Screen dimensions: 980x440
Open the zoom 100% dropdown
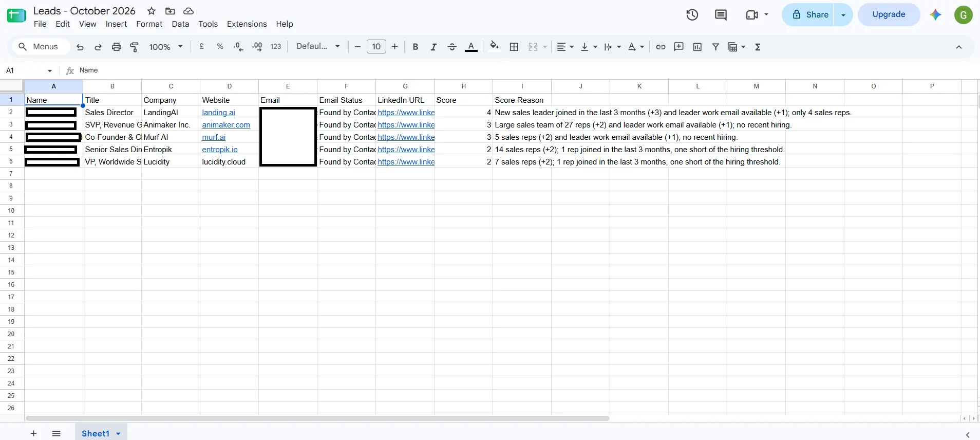click(166, 47)
